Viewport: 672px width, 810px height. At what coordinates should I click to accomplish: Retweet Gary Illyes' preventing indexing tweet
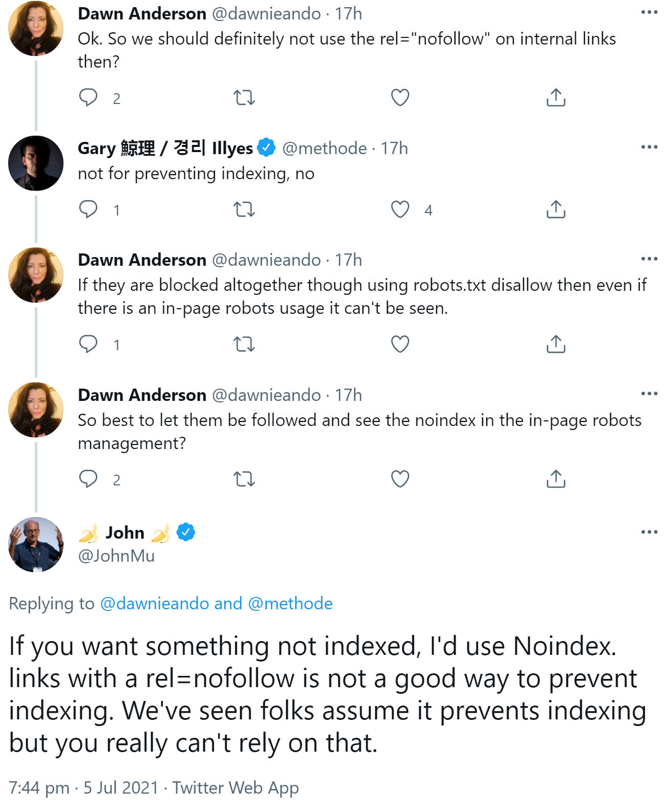click(x=244, y=209)
